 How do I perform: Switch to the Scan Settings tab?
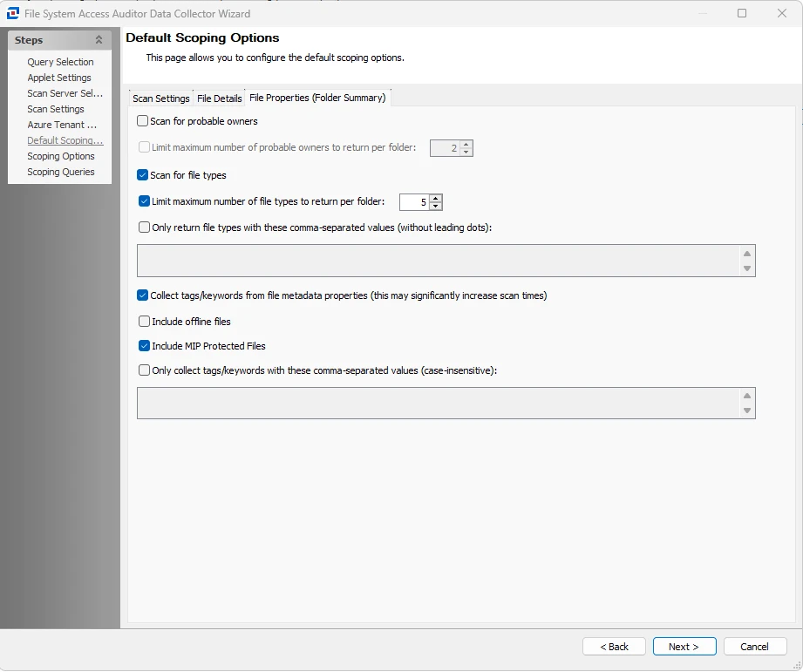pyautogui.click(x=160, y=98)
